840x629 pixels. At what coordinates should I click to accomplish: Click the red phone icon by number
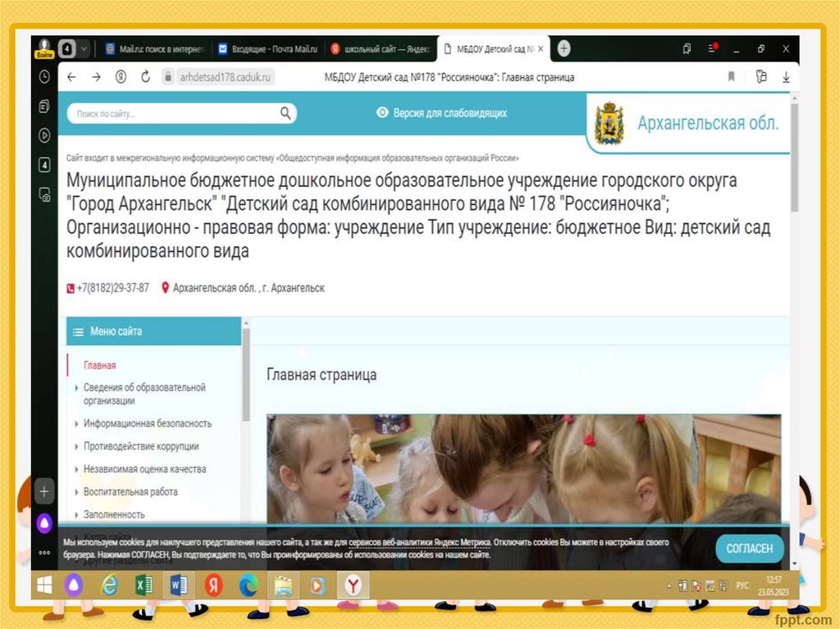(71, 288)
